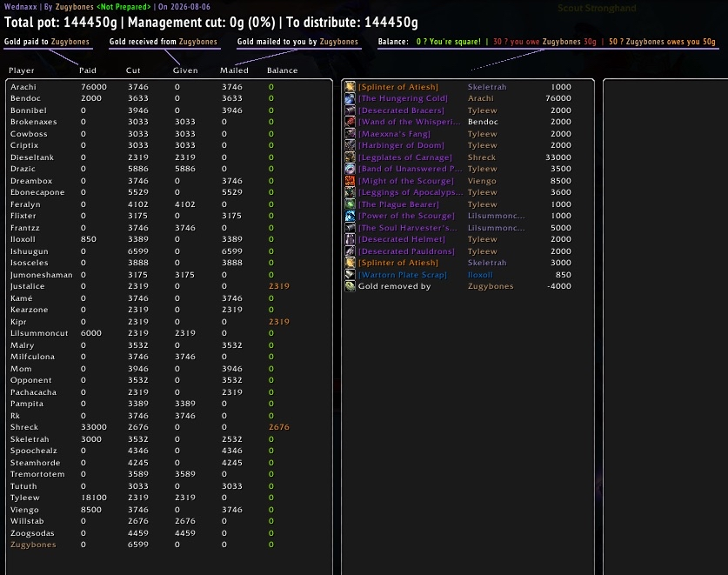Viewport: 728px width, 575px height.
Task: Click the Player column header
Action: [x=22, y=70]
